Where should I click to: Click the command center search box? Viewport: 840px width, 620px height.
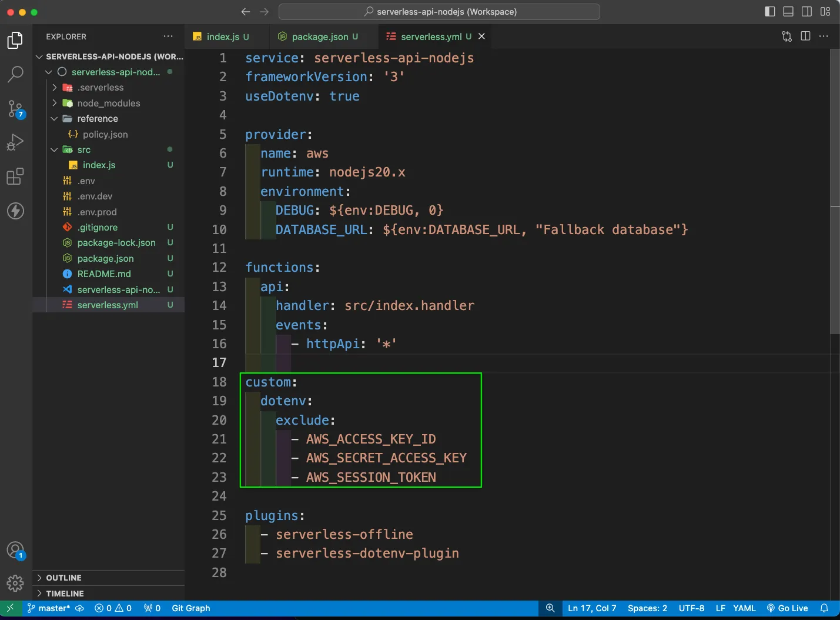[x=439, y=12]
